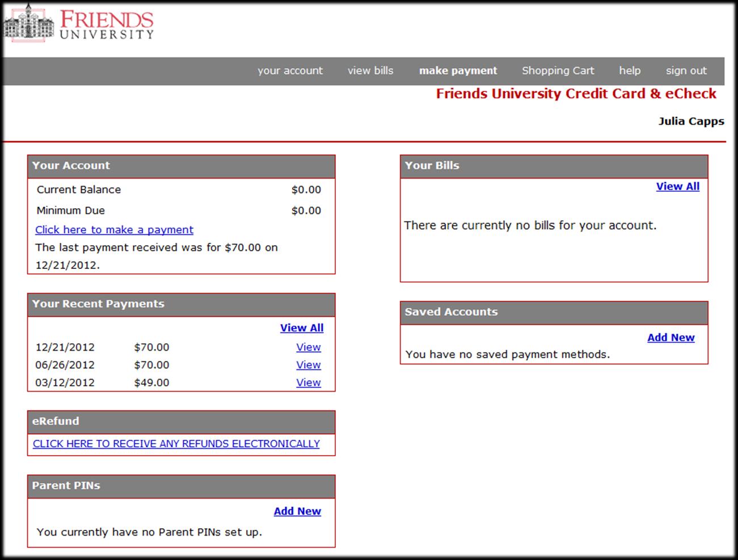The image size is (738, 560).
Task: Add a new saved account
Action: 671,338
